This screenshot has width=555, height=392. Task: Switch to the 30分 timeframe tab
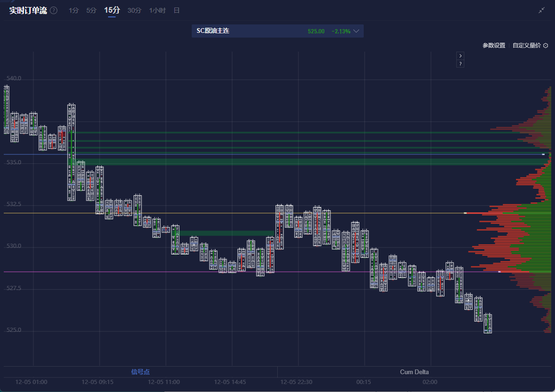pos(134,11)
